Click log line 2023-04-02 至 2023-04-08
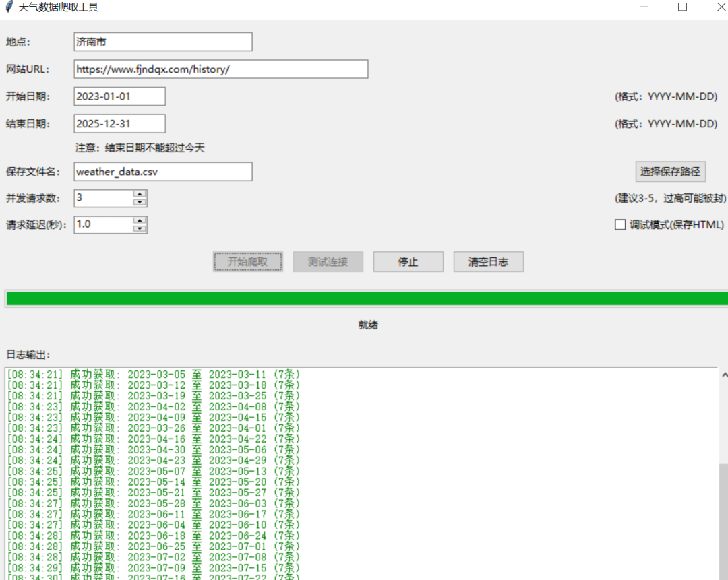The width and height of the screenshot is (728, 580). coord(154,406)
